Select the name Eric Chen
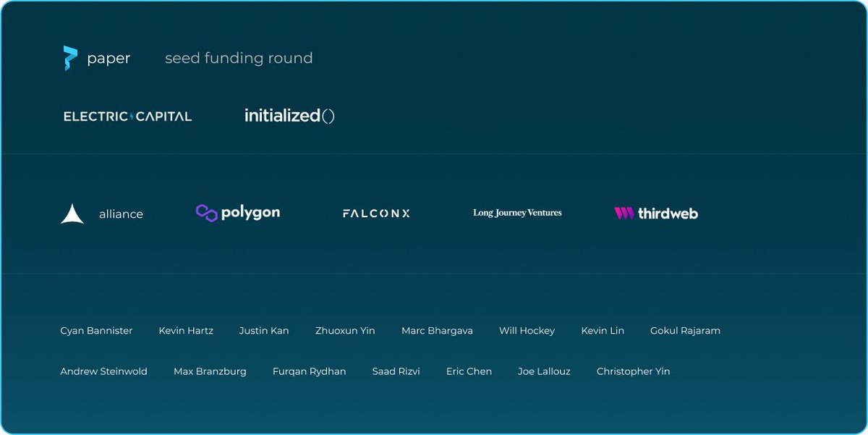 (469, 371)
